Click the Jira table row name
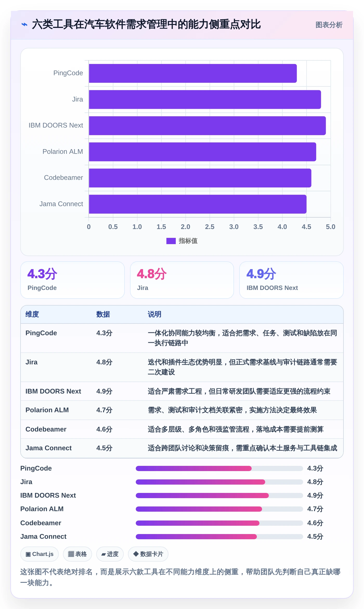This screenshot has width=364, height=609. 31,362
